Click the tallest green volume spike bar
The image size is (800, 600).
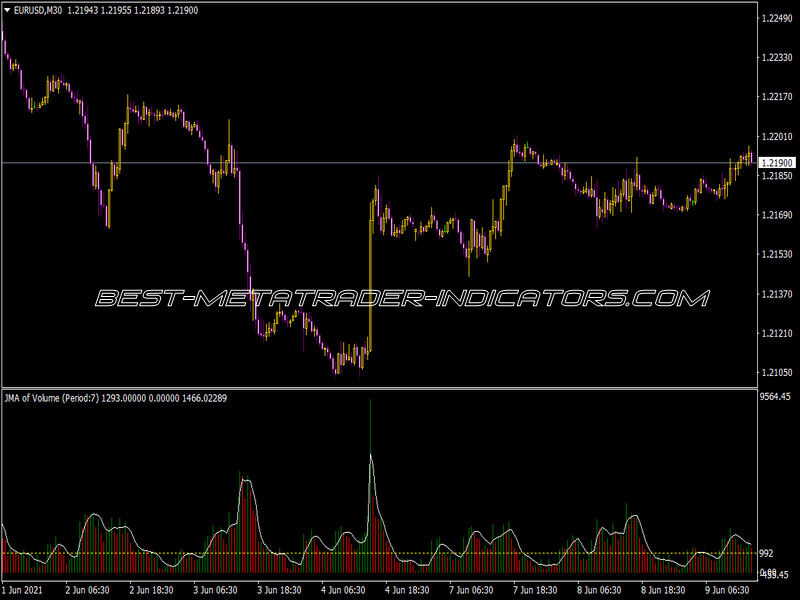(x=370, y=486)
